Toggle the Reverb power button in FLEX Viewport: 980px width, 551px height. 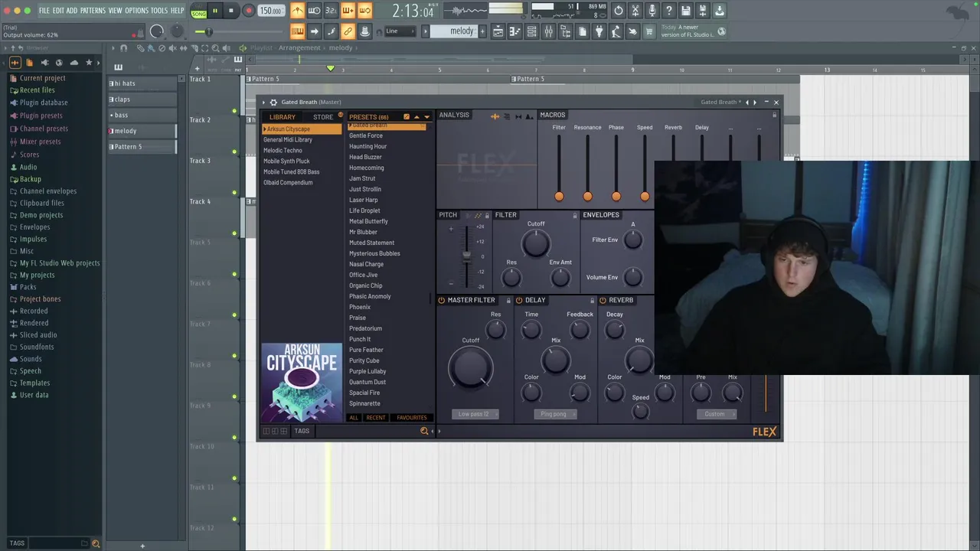coord(603,300)
